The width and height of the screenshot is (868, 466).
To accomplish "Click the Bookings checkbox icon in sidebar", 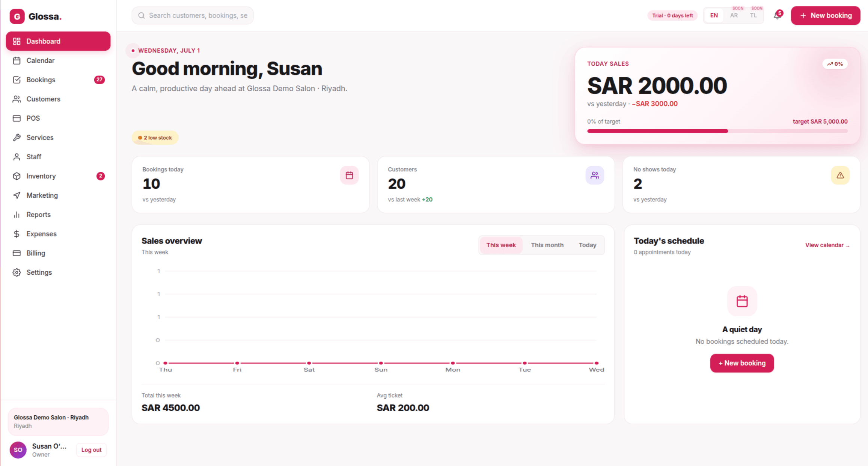I will [x=17, y=80].
